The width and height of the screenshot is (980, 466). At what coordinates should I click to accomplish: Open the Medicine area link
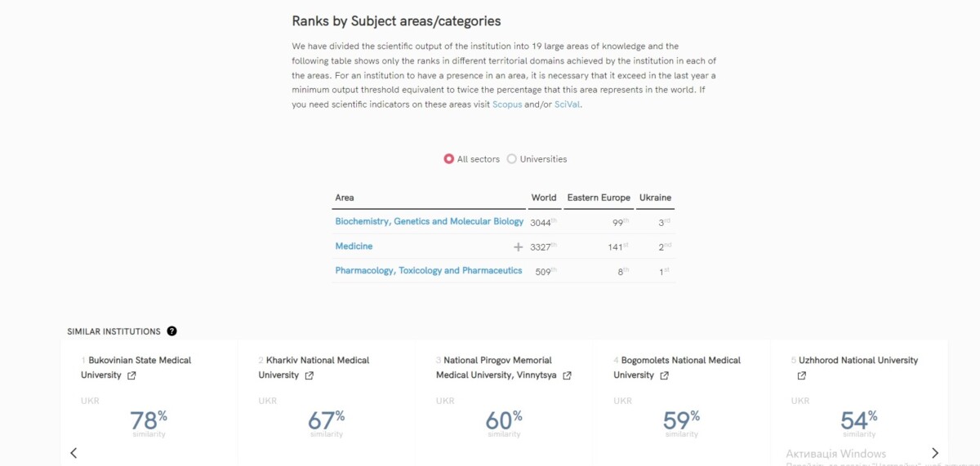point(354,246)
